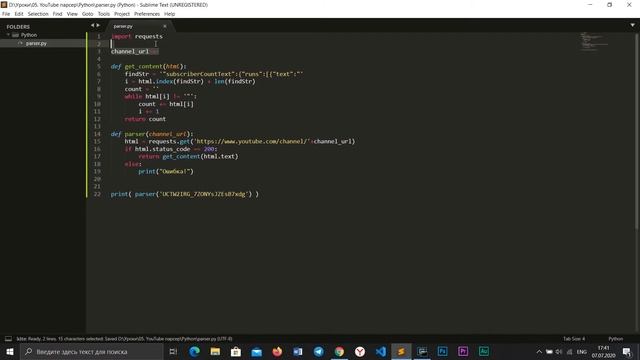The height and width of the screenshot is (360, 640).
Task: Click the 'def get_content(html):' line
Action: tap(149, 66)
